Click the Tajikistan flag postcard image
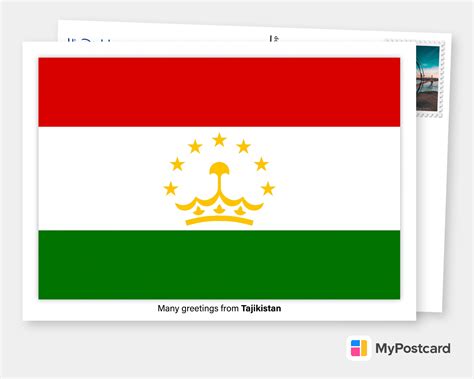Image resolution: width=474 pixels, height=379 pixels. [219, 178]
